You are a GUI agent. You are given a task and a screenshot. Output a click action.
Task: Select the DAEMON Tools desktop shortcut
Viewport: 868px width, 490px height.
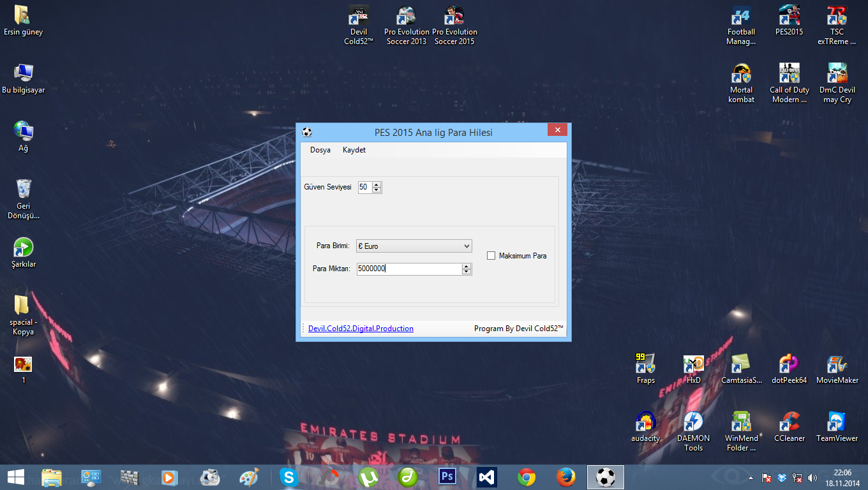(693, 432)
